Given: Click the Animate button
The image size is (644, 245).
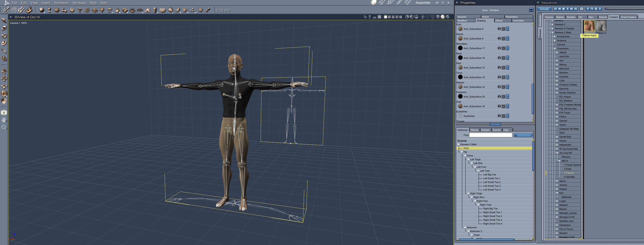Looking at the screenshot, I should (544, 9).
